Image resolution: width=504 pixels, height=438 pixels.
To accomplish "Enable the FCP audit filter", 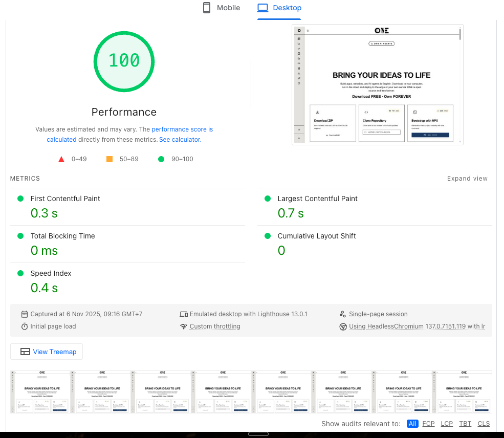I will (x=428, y=424).
